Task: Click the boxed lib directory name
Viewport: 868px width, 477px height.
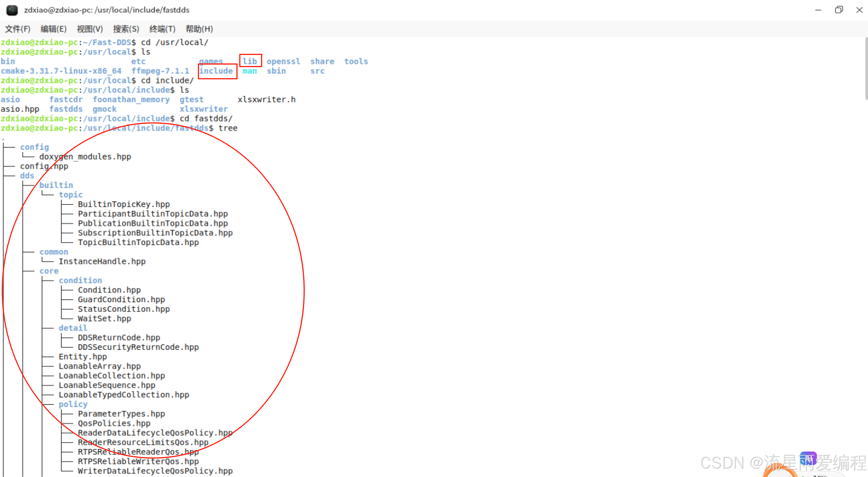Action: pos(250,61)
